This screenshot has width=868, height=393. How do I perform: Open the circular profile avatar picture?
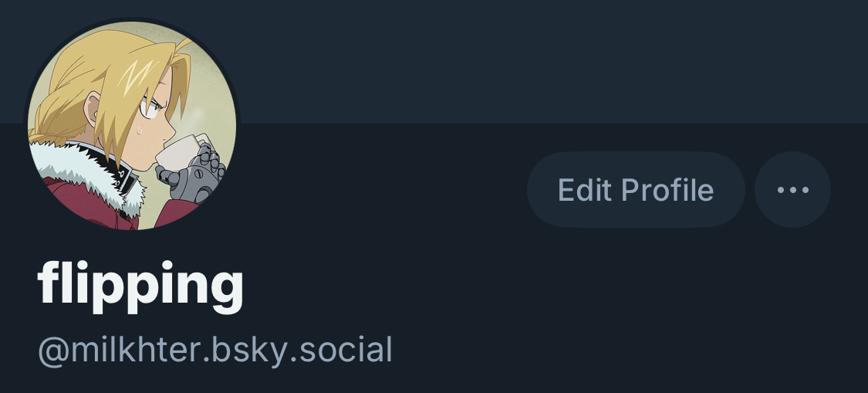(132, 125)
